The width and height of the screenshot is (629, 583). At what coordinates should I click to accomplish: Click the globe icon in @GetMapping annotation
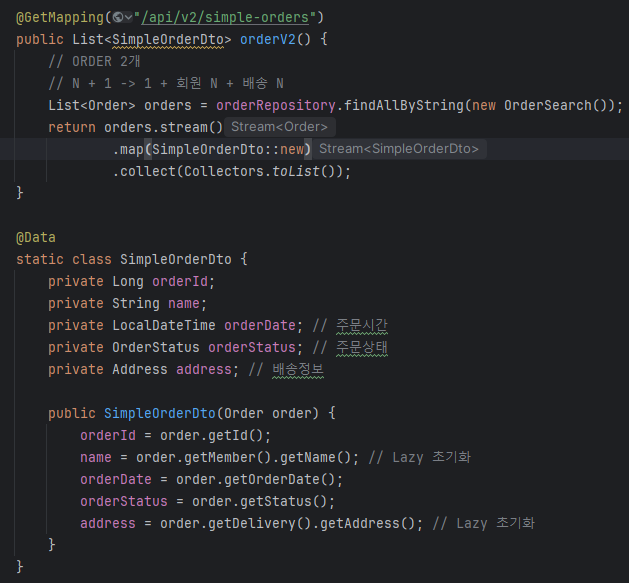[x=118, y=17]
